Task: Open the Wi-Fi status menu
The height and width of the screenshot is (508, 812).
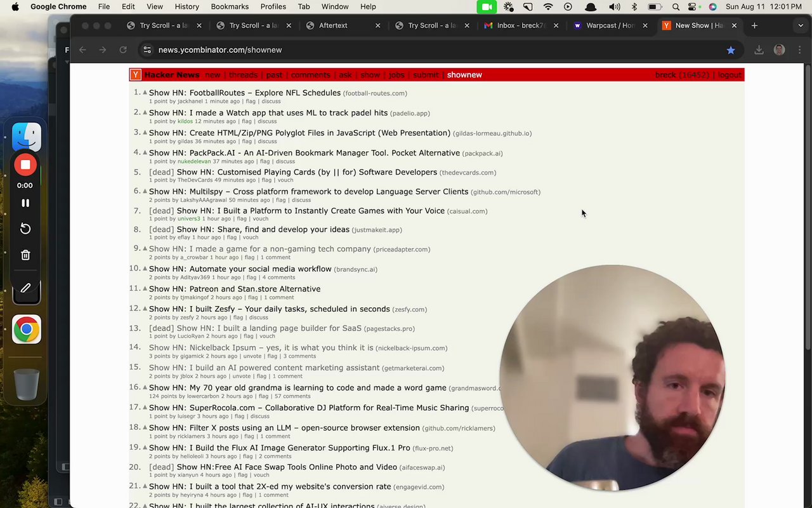Action: [547, 6]
